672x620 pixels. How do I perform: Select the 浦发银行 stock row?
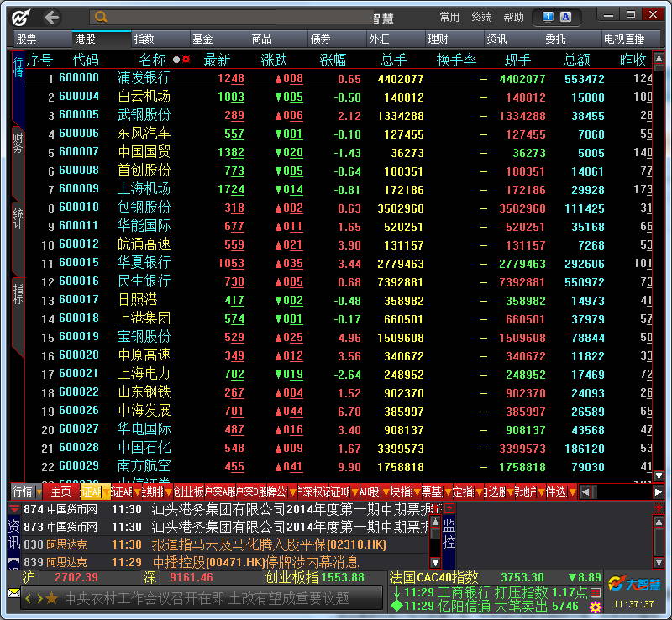point(144,78)
